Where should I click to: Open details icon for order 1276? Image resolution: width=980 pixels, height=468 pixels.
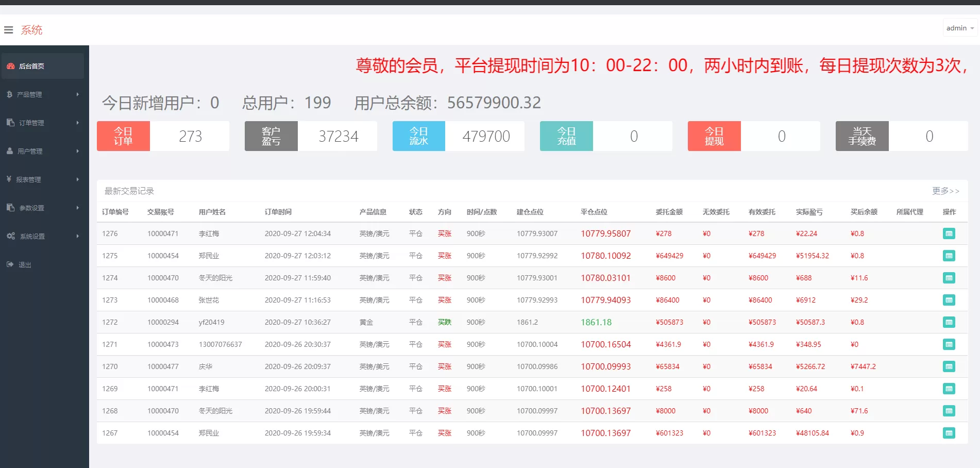pyautogui.click(x=949, y=233)
